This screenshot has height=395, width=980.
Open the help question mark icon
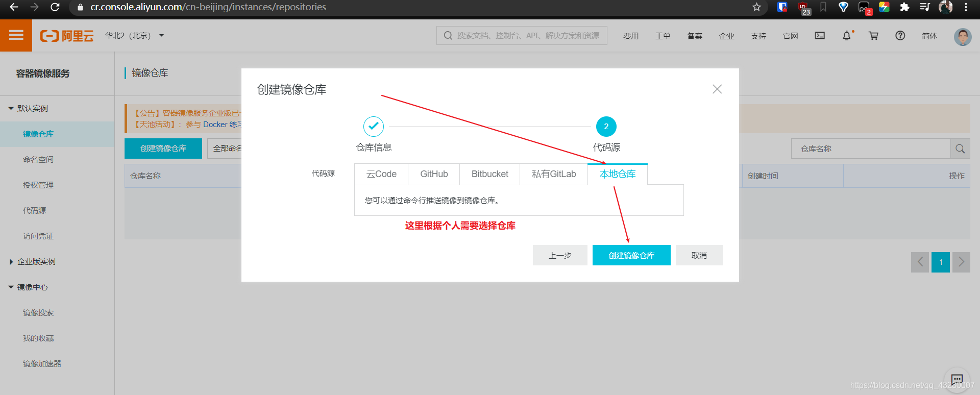900,36
